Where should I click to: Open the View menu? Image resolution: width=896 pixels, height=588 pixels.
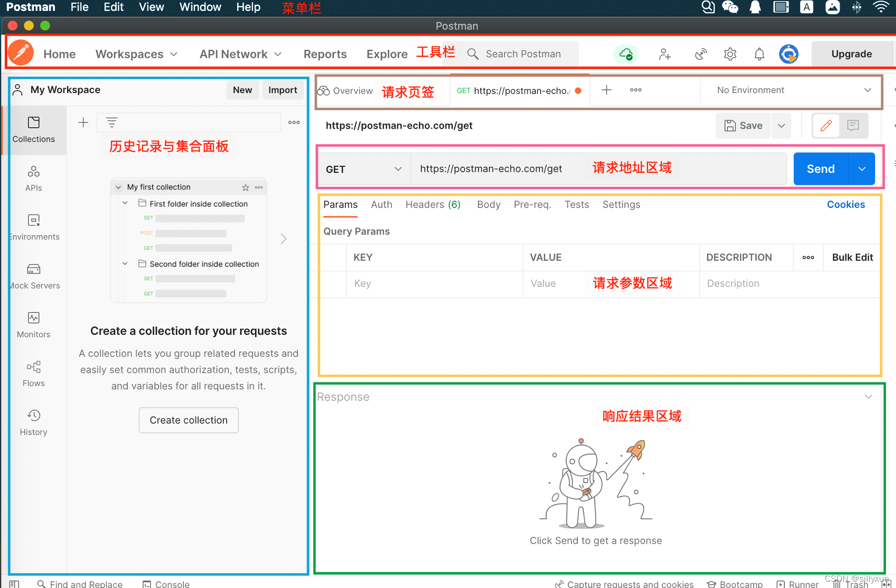(x=151, y=7)
